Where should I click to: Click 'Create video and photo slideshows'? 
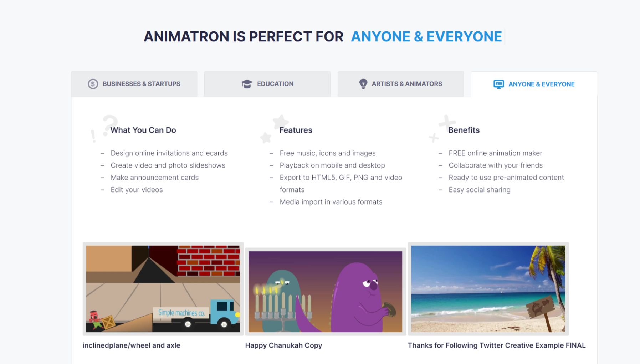168,165
